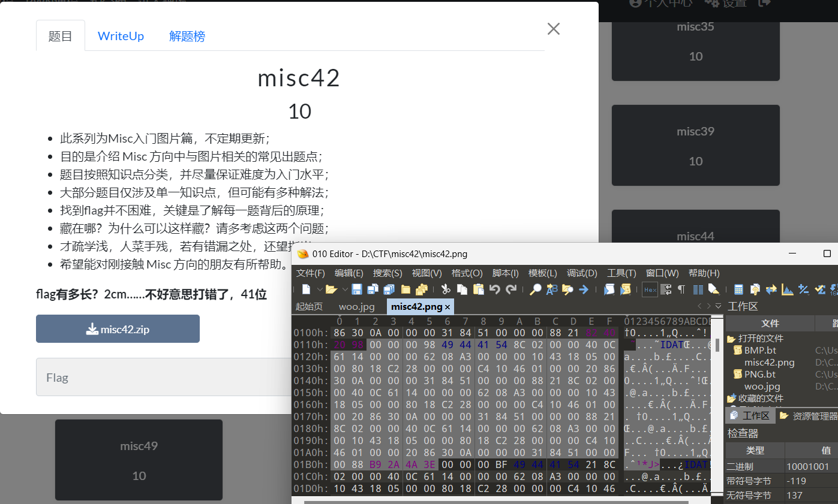Click the Save All toolbar icon

[389, 289]
